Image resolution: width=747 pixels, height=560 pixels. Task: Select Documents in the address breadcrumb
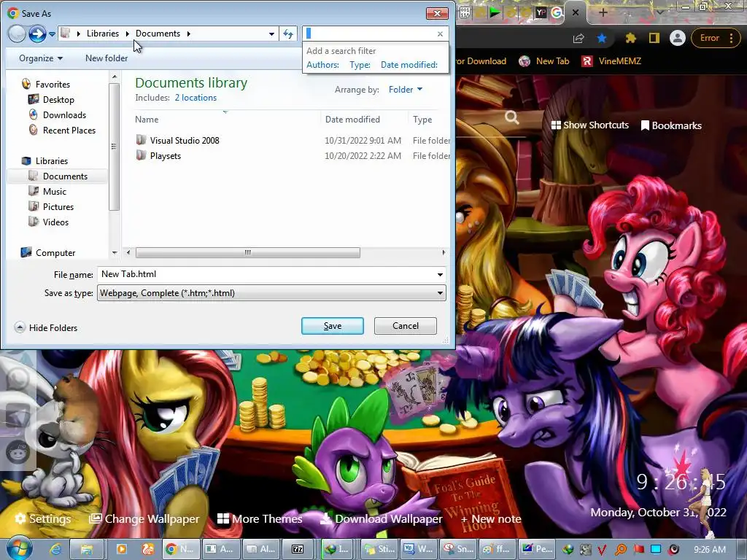pos(158,34)
